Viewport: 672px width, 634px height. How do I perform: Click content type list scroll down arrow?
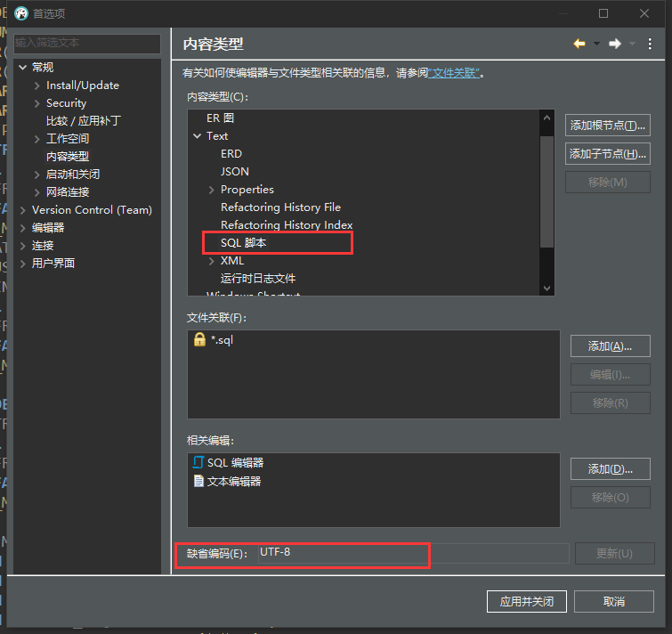point(547,289)
